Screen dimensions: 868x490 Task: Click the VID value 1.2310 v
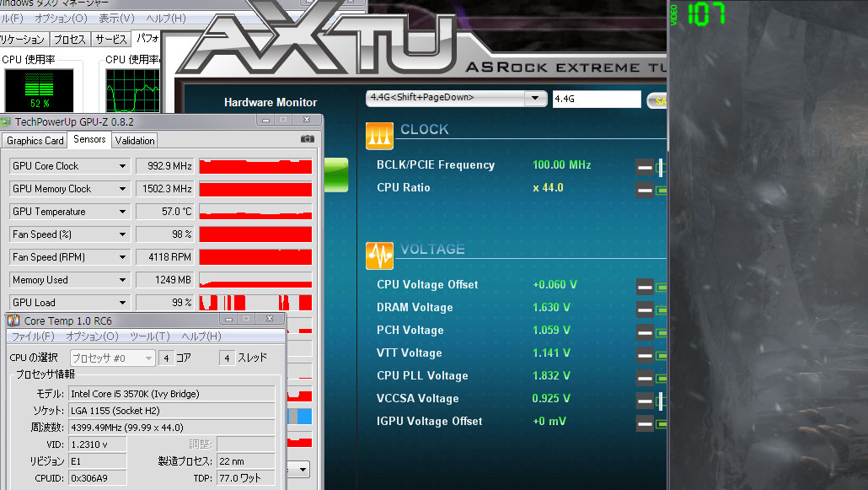click(x=98, y=444)
